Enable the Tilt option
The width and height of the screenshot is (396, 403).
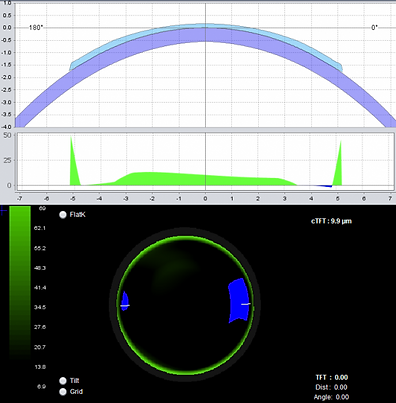pos(63,381)
